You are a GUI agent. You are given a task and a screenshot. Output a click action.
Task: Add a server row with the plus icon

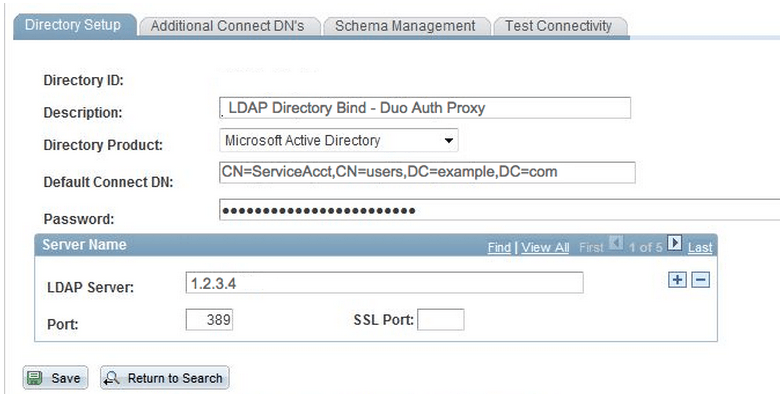677,280
